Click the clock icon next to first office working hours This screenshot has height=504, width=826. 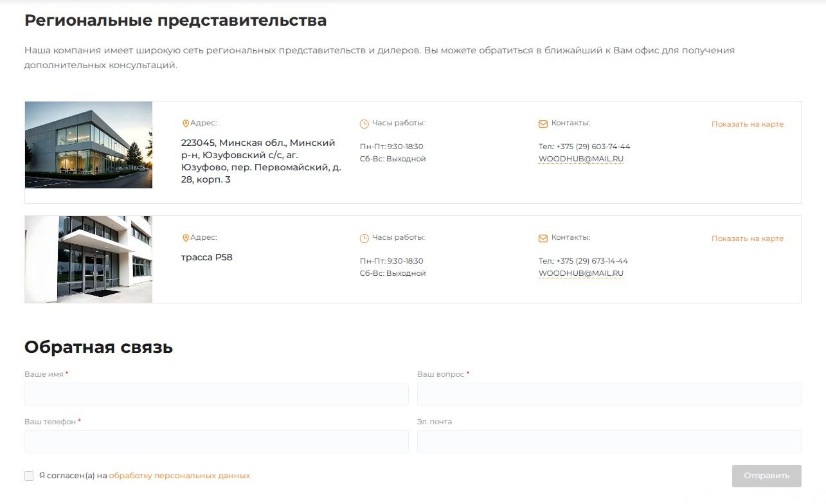point(363,122)
